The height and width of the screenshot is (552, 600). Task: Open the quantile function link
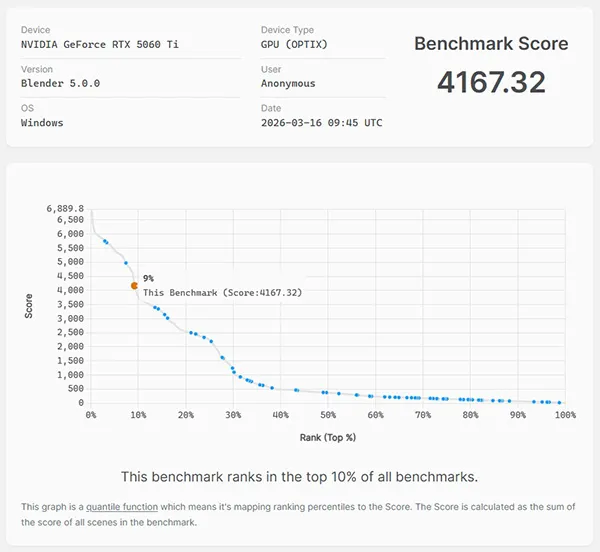point(122,507)
